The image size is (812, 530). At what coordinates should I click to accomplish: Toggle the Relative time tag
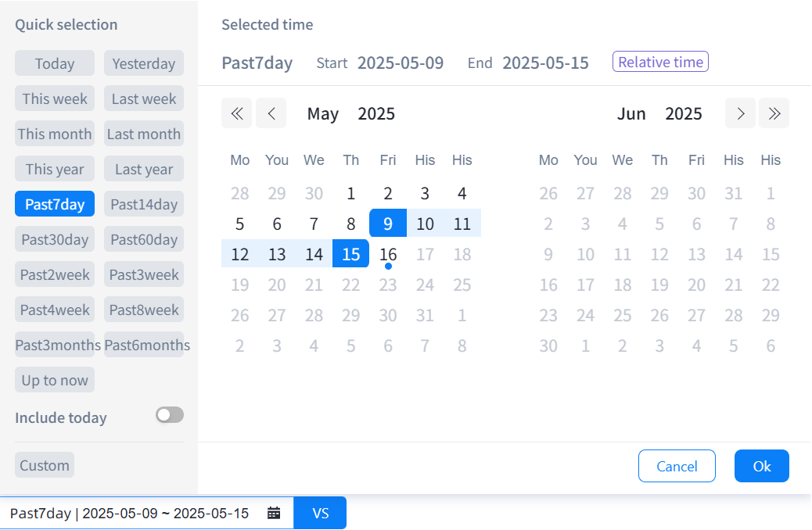click(660, 62)
